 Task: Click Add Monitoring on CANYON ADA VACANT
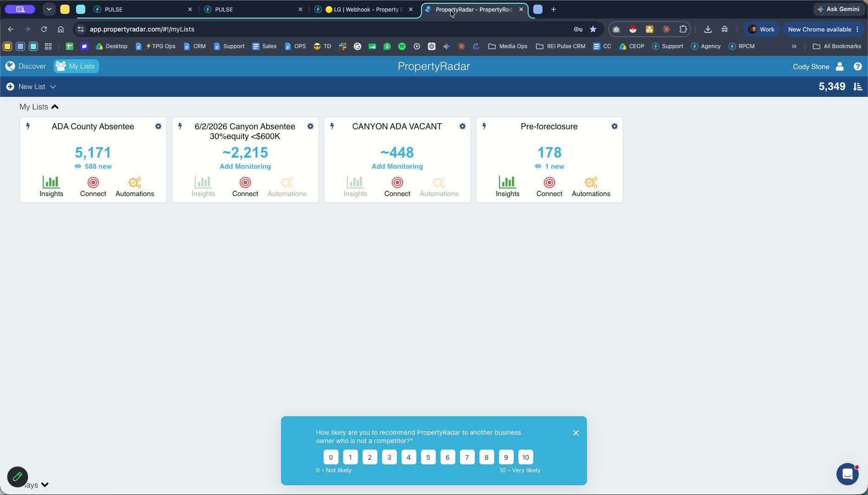[x=397, y=166]
